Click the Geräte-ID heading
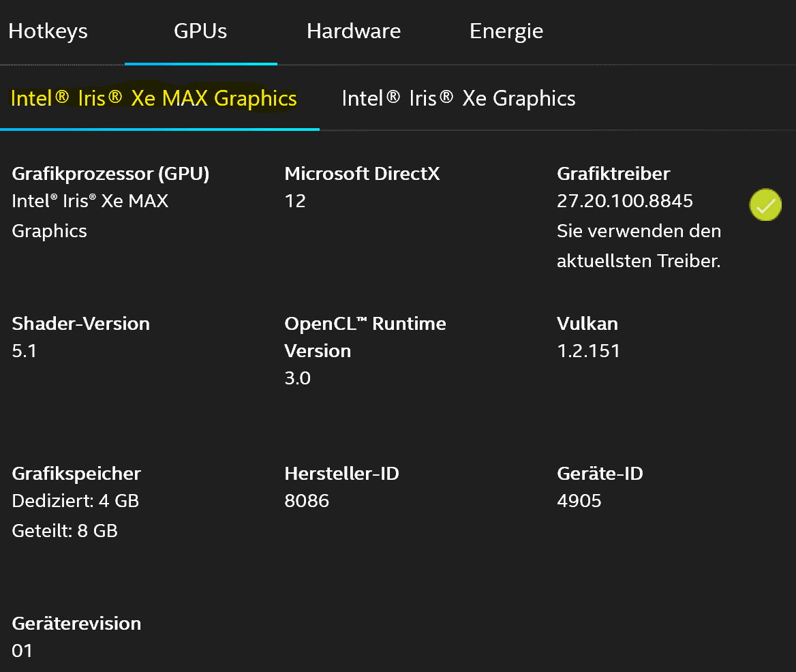The height and width of the screenshot is (672, 796). tap(600, 474)
